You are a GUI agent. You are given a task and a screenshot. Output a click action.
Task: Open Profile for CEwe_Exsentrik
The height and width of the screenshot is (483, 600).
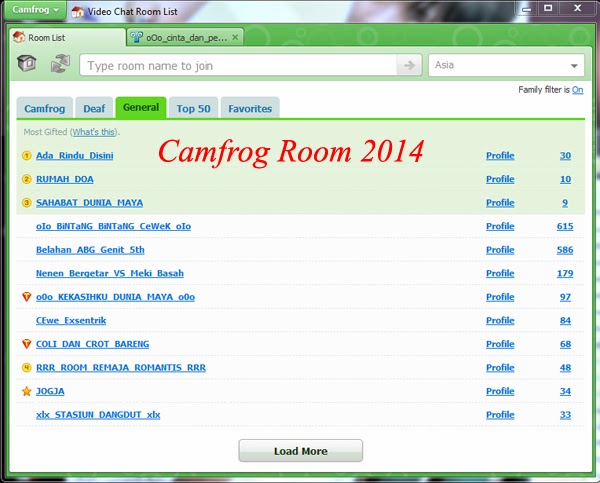[x=500, y=321]
